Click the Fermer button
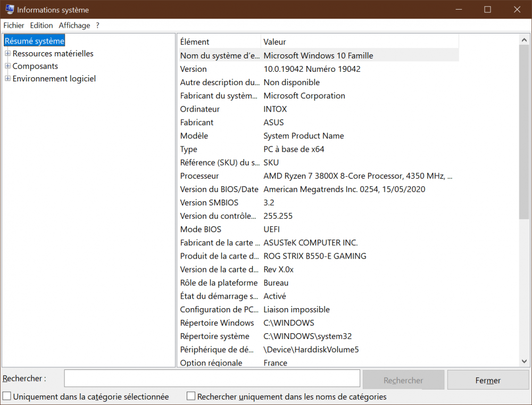This screenshot has width=532, height=405. (x=488, y=380)
